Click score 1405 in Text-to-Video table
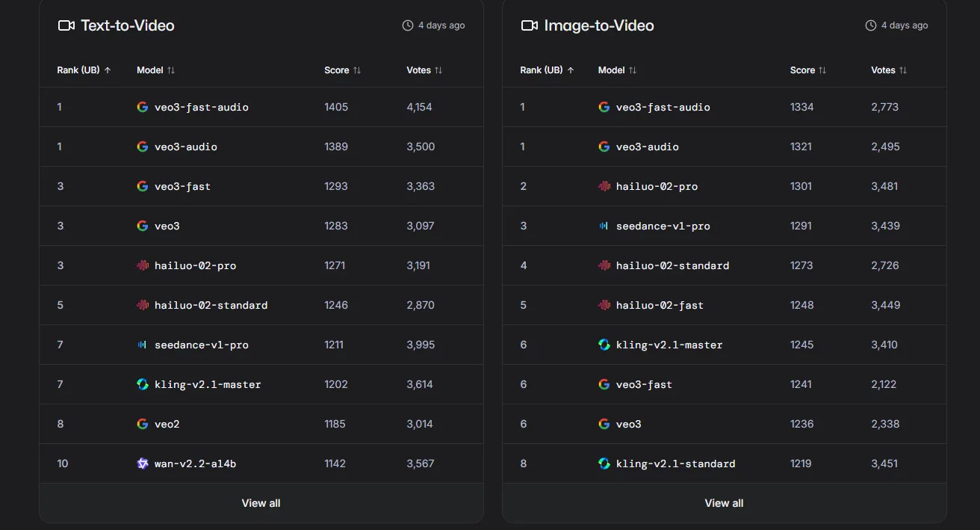 click(336, 107)
